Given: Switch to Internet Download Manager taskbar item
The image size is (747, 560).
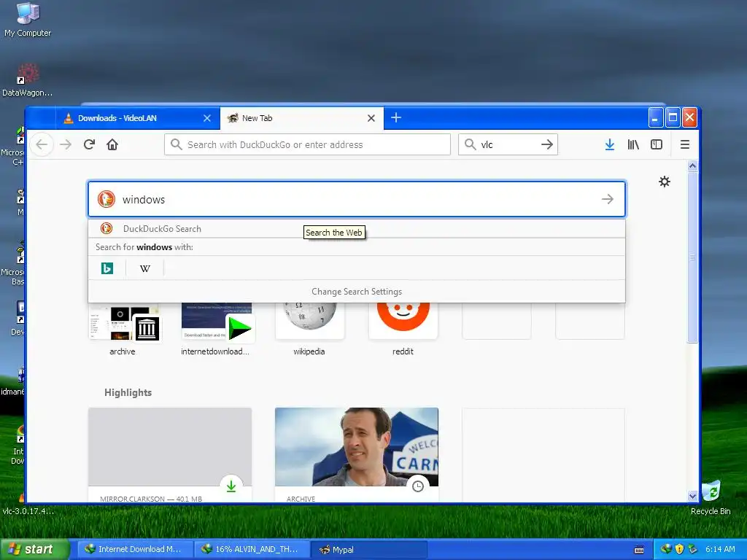Looking at the screenshot, I should pos(135,549).
